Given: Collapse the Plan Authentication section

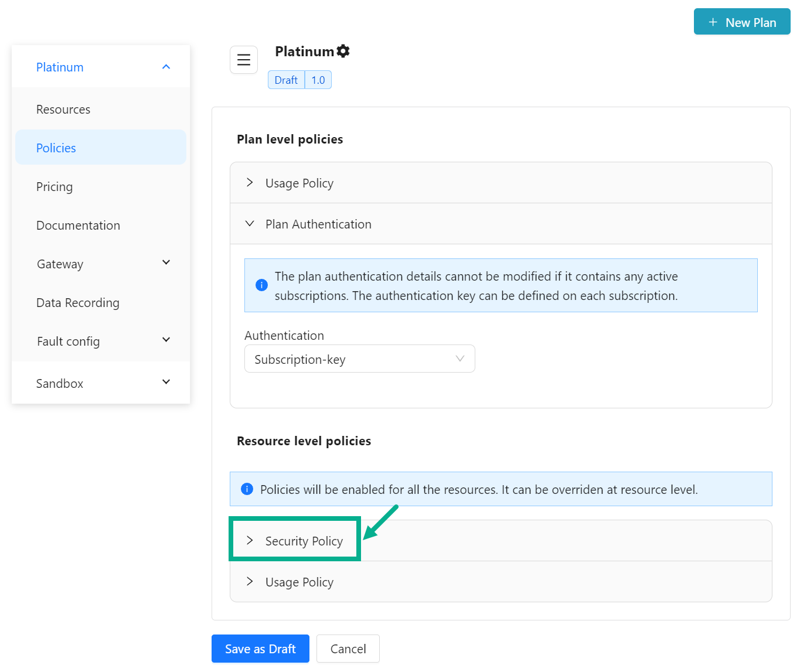Looking at the screenshot, I should click(x=318, y=224).
